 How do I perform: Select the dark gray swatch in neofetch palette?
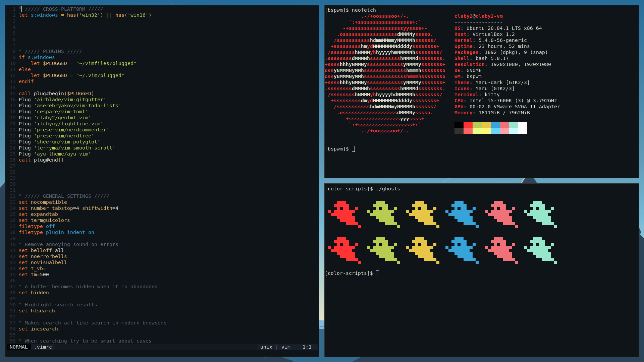[459, 131]
